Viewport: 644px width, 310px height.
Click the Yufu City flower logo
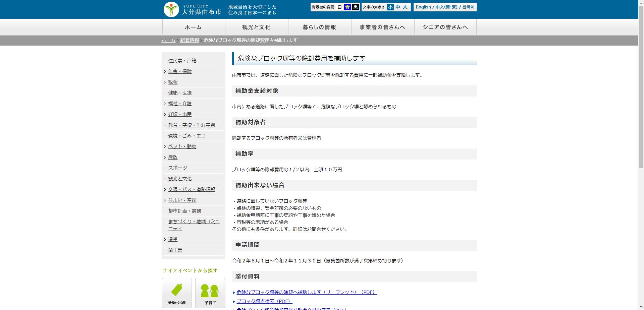(x=171, y=9)
